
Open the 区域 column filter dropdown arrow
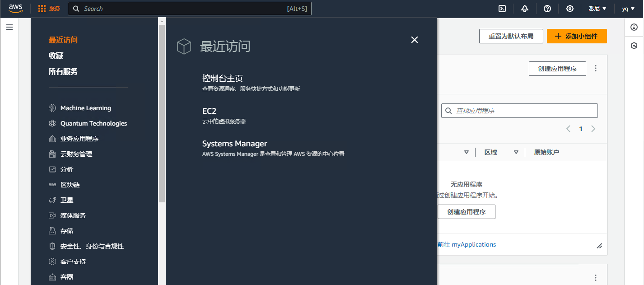[516, 152]
